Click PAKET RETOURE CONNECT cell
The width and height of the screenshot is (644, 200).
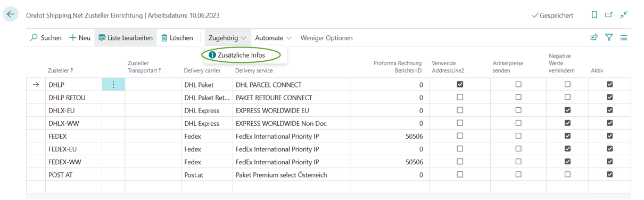tap(292, 98)
